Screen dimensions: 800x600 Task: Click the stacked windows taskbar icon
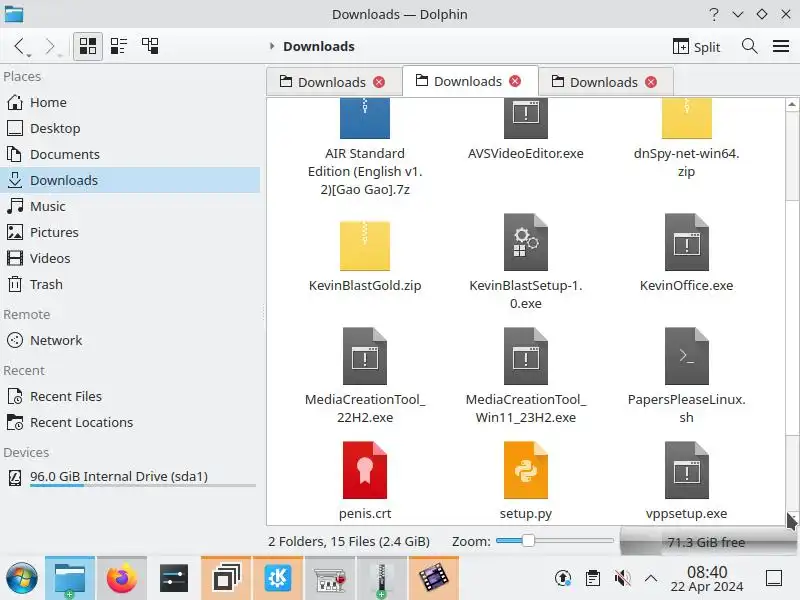pyautogui.click(x=226, y=579)
